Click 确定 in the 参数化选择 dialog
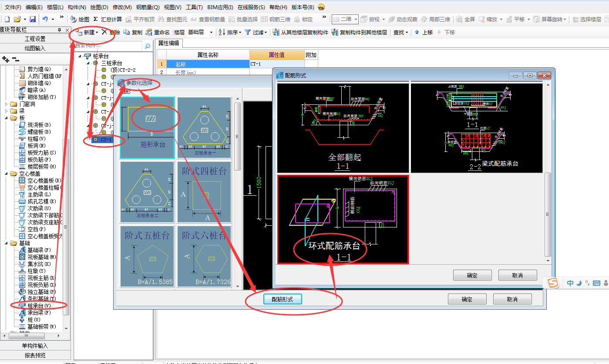Viewport: 609px width, 364px height. pyautogui.click(x=467, y=299)
